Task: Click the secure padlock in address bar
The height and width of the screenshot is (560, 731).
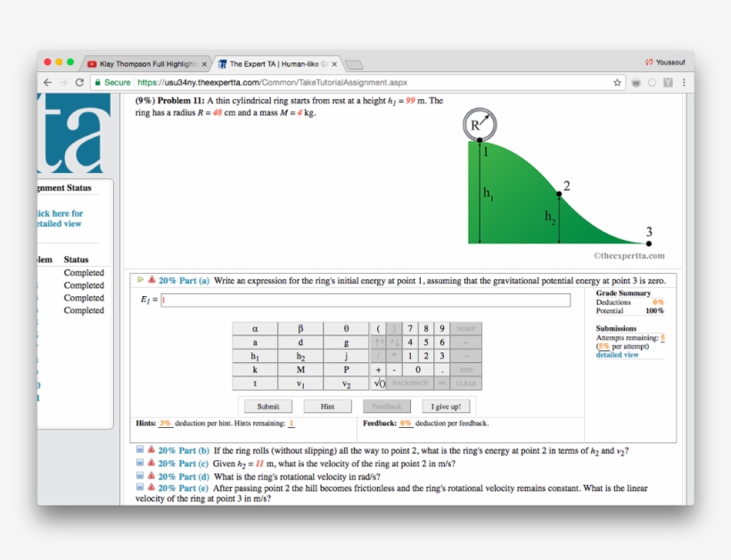Action: [x=97, y=82]
